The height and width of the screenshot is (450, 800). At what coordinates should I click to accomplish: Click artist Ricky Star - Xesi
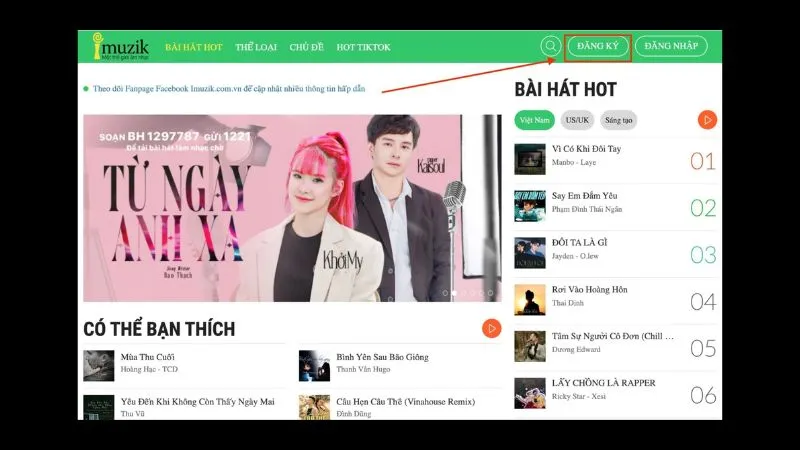tap(579, 396)
